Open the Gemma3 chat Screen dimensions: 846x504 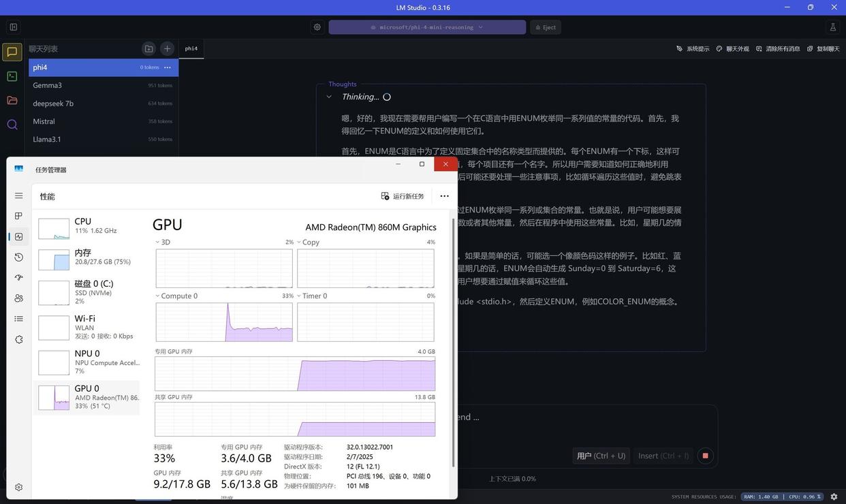(104, 85)
